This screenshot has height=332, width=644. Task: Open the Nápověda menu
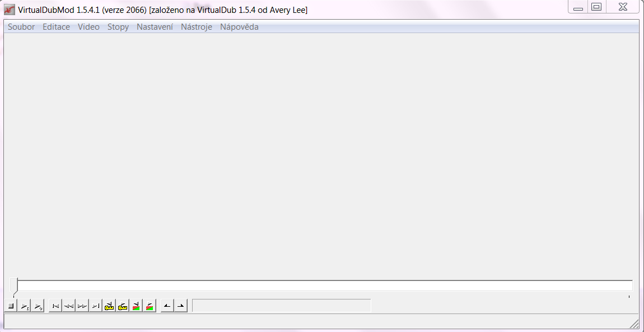(x=240, y=27)
